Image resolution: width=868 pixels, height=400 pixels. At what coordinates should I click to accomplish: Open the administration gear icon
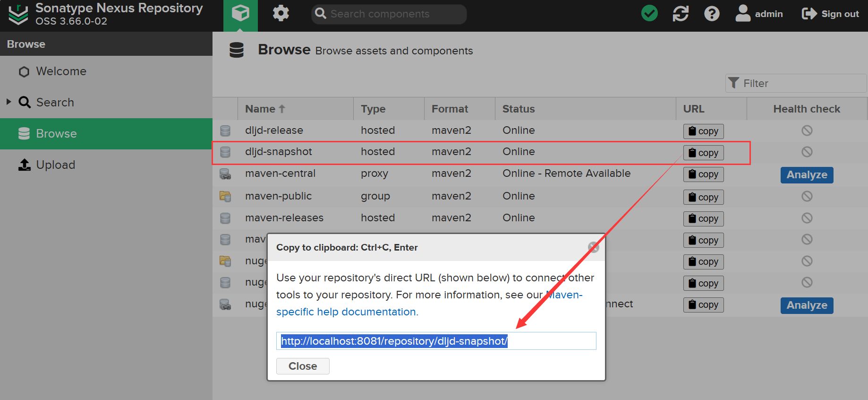point(281,13)
